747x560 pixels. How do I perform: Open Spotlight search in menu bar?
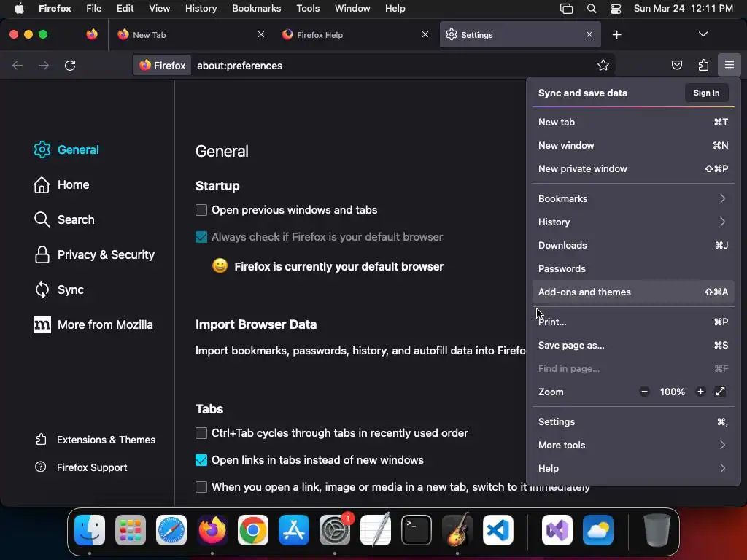pyautogui.click(x=591, y=9)
